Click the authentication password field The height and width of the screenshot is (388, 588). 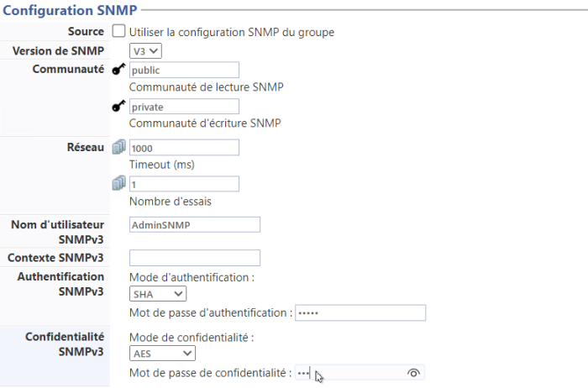click(360, 313)
